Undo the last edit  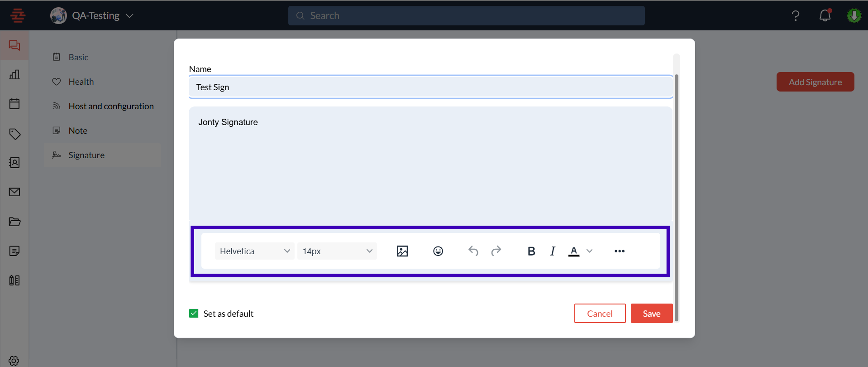[473, 251]
